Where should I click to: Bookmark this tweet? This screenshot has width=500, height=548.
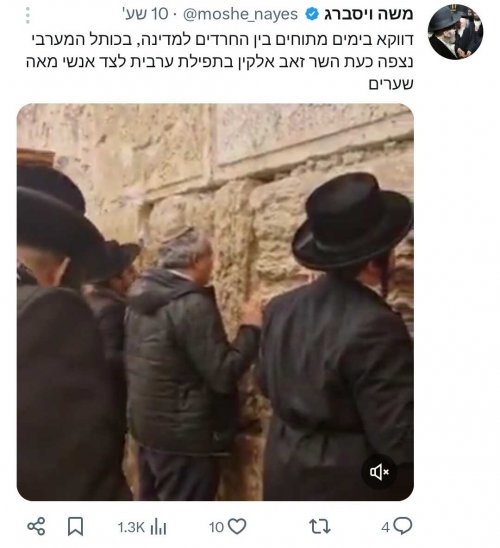75,526
